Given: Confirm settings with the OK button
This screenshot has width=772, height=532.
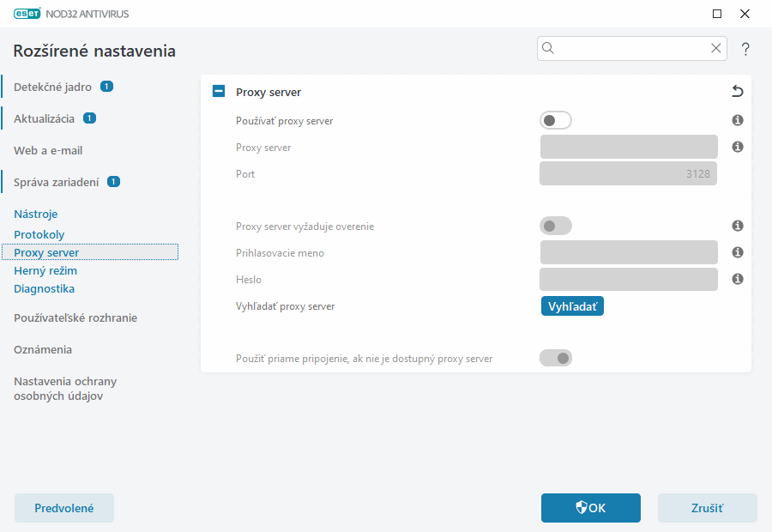Looking at the screenshot, I should [591, 508].
